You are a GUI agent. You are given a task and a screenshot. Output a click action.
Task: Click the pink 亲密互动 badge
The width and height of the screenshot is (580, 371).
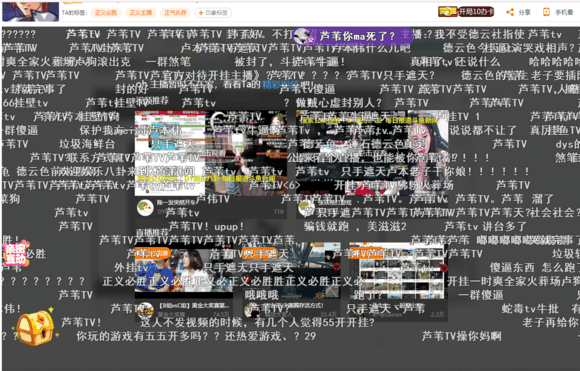pyautogui.click(x=15, y=253)
